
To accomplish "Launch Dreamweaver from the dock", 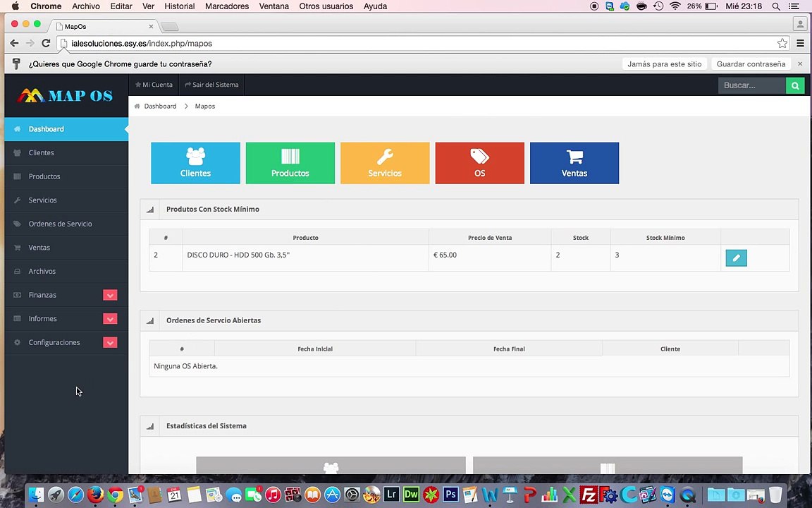I will click(x=411, y=495).
